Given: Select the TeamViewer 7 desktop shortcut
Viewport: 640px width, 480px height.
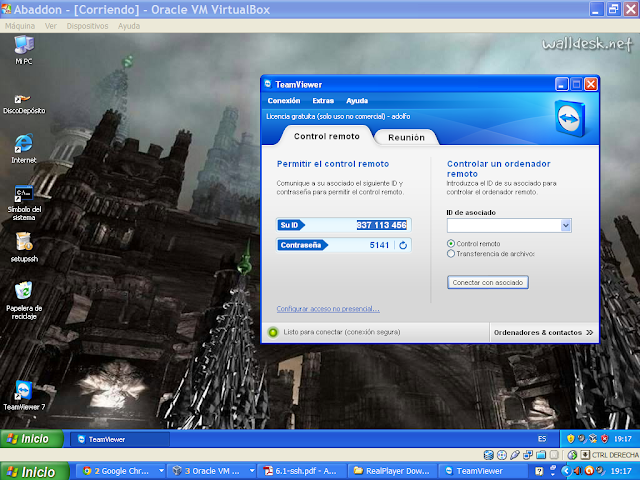Looking at the screenshot, I should (x=24, y=395).
